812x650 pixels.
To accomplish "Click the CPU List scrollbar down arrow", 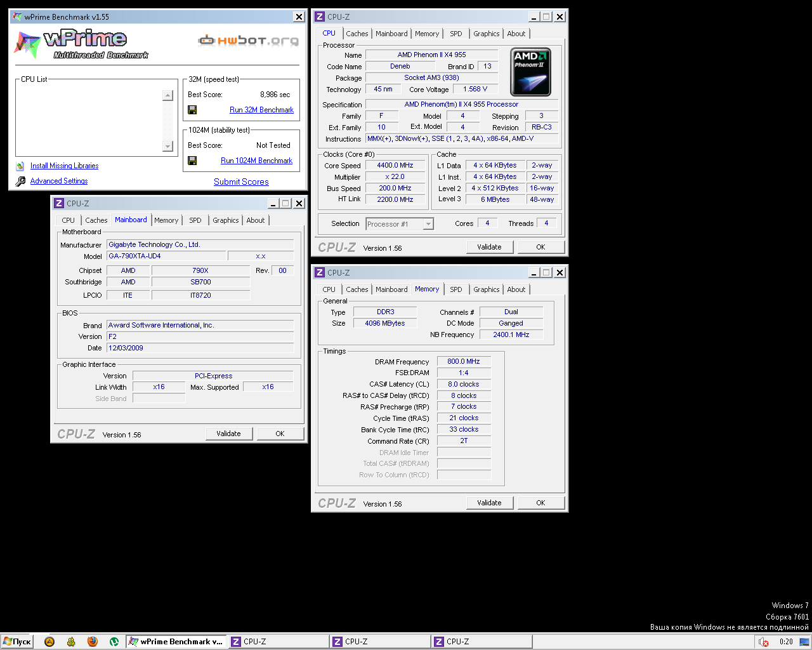I will [x=167, y=147].
